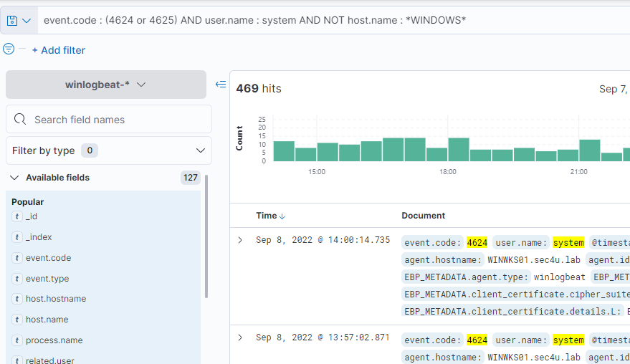The width and height of the screenshot is (630, 364).
Task: Click the + Add filter link
Action: click(58, 50)
